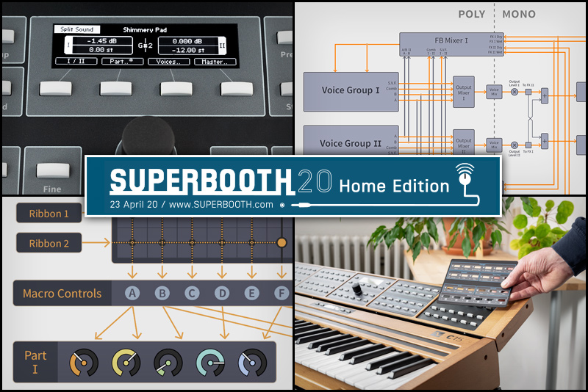588x392 pixels.
Task: Push the hardware button under 'Part..*'
Action: [116, 89]
